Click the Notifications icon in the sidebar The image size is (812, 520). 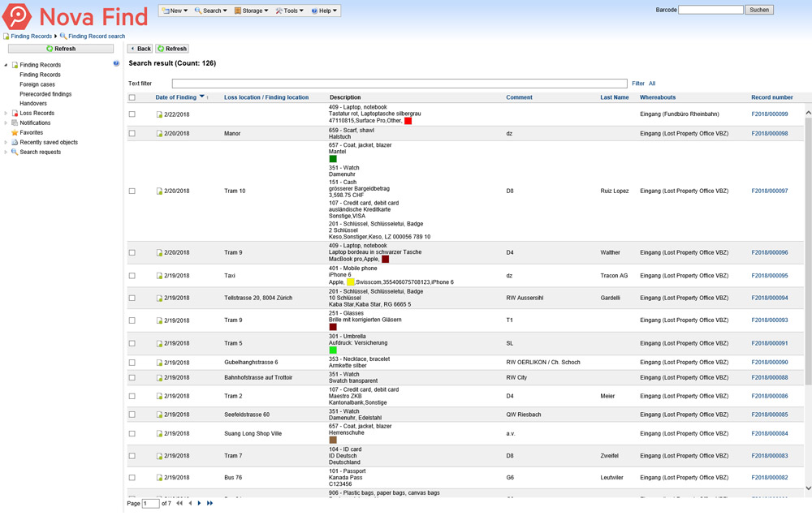point(15,122)
